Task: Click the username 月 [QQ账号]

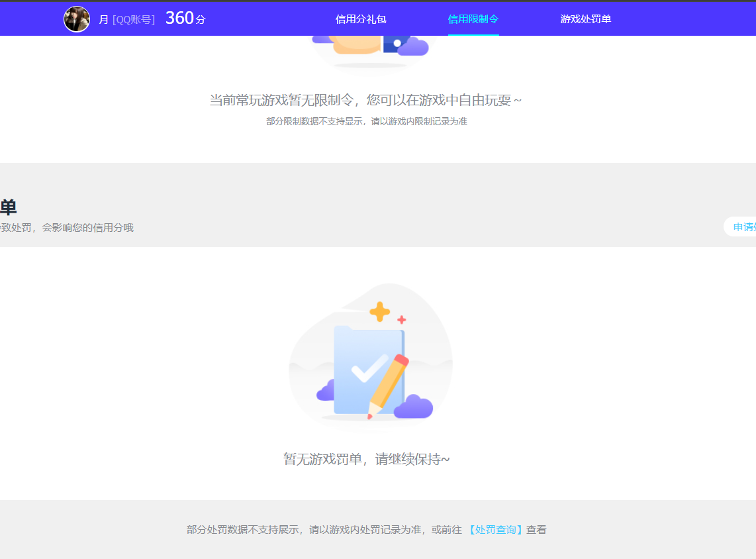Action: (126, 19)
